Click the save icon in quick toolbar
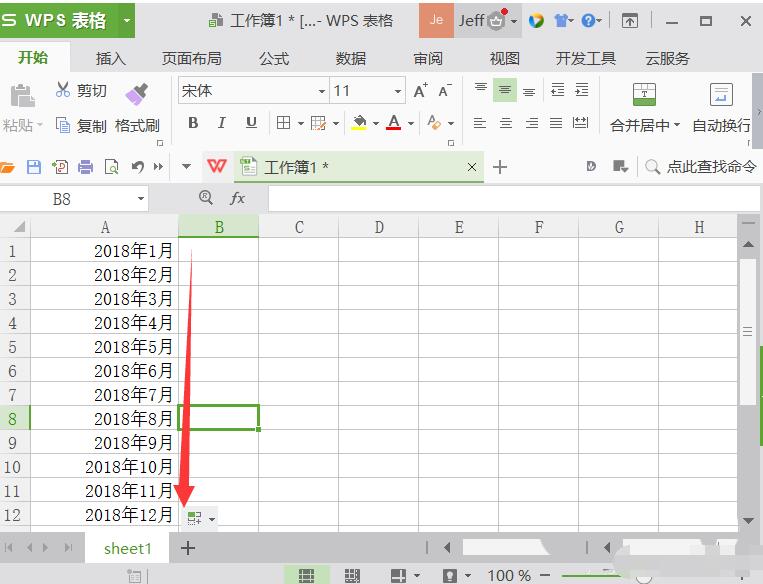The width and height of the screenshot is (763, 584). 34,167
